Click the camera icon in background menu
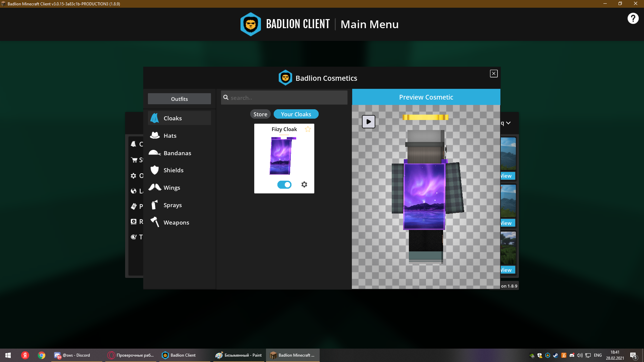The image size is (644, 362). 133,222
